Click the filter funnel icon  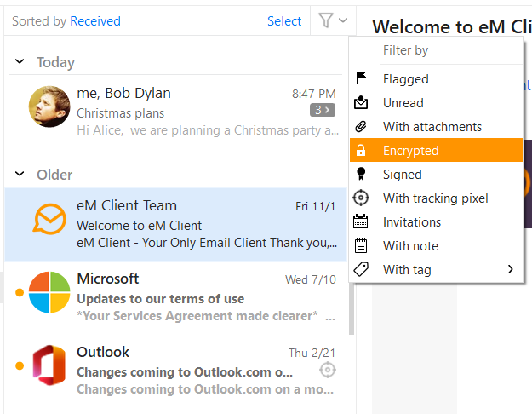coord(325,20)
